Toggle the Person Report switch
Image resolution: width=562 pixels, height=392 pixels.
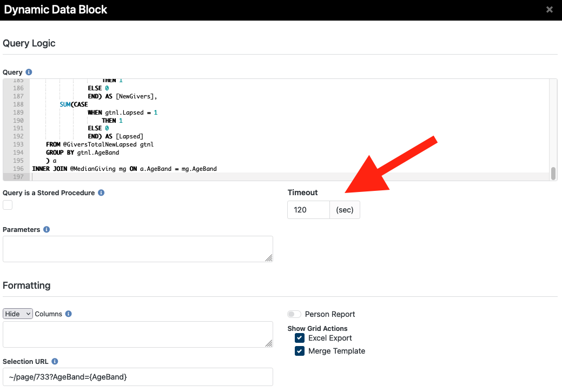pos(294,314)
